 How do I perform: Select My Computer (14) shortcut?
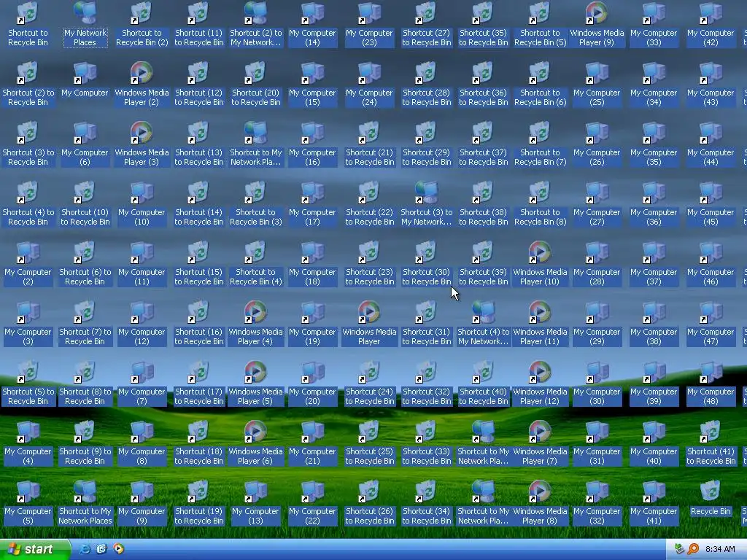(x=312, y=25)
